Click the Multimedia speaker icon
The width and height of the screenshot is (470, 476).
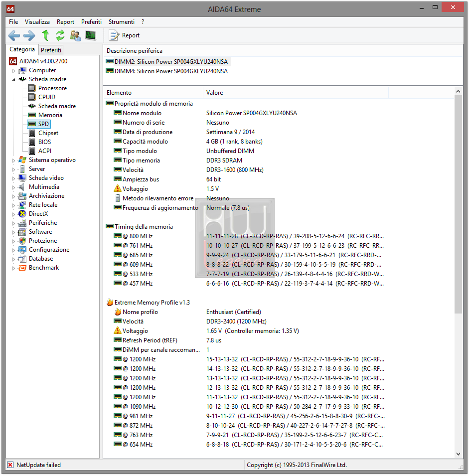pos(21,187)
